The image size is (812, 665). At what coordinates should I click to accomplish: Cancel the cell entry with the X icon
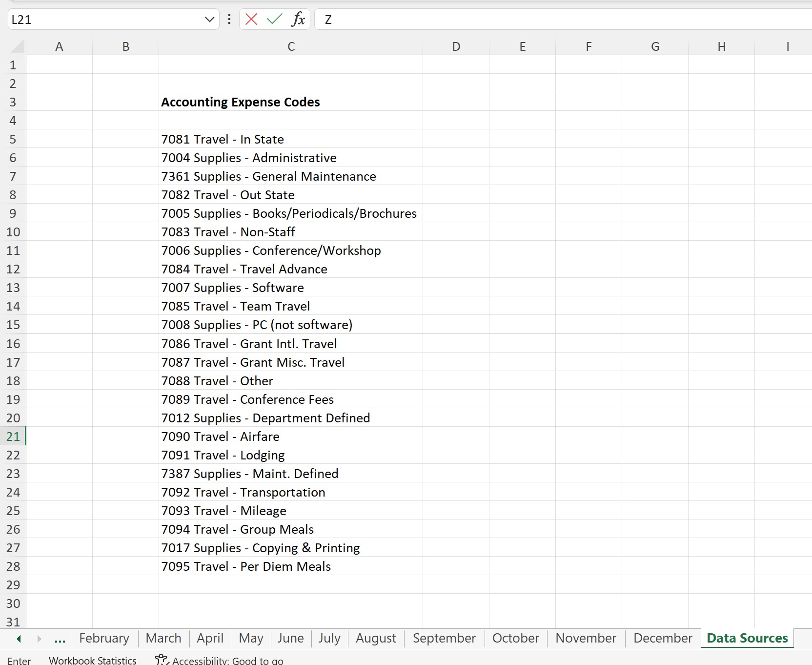[251, 20]
